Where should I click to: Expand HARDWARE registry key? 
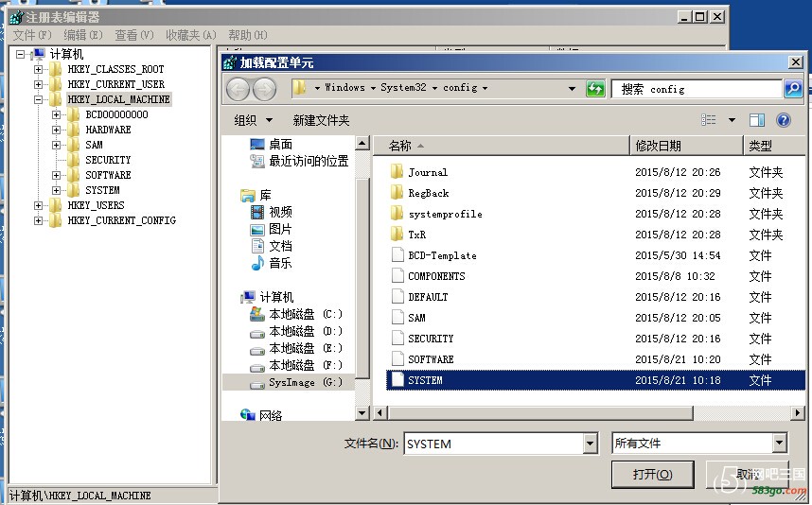tap(57, 130)
